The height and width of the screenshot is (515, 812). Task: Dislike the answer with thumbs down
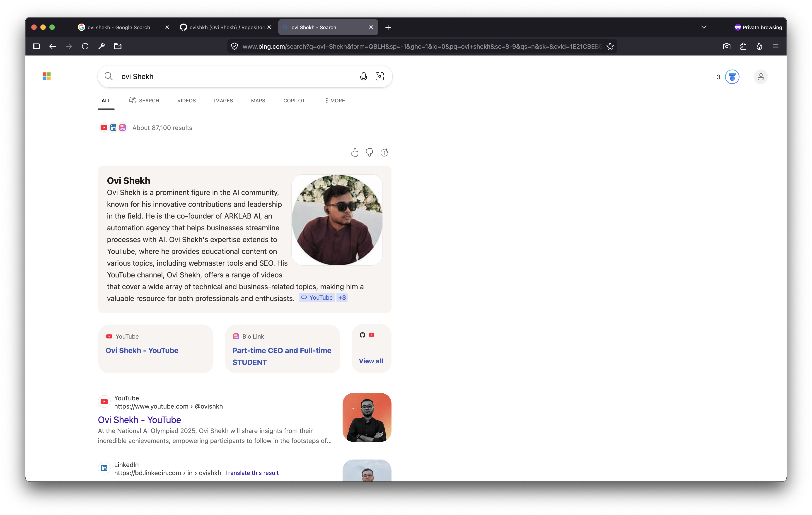tap(370, 153)
